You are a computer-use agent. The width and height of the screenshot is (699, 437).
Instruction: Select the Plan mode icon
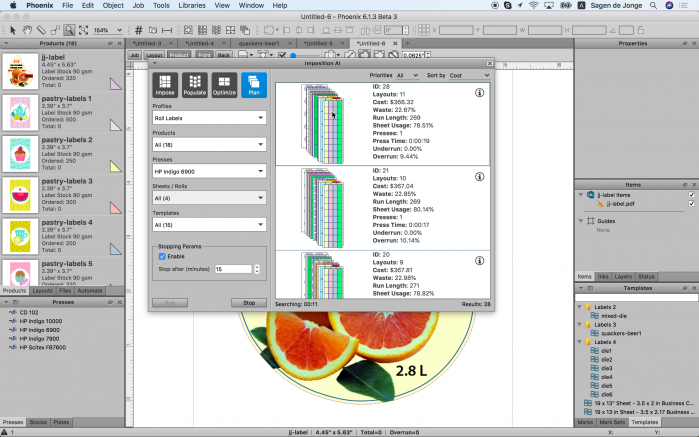coord(254,85)
